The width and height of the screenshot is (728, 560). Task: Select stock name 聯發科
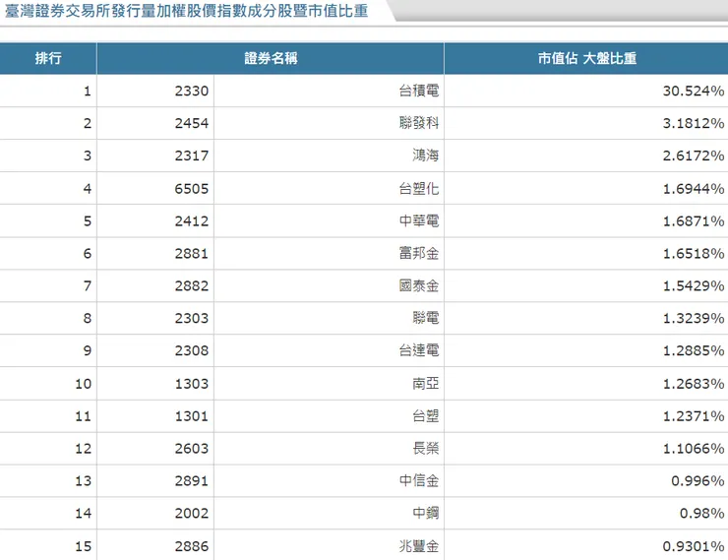419,123
